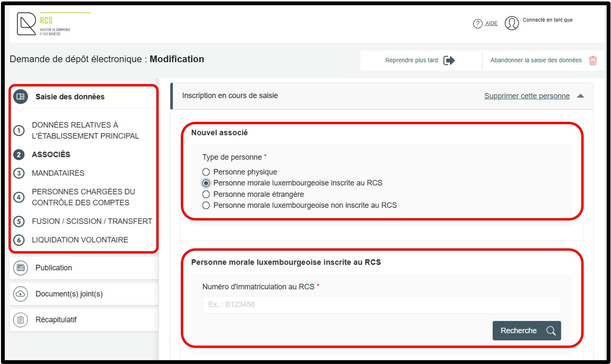Select the Personne morale luxembourgeoise inscrite au RCS option
This screenshot has height=364, width=611.
pyautogui.click(x=206, y=183)
